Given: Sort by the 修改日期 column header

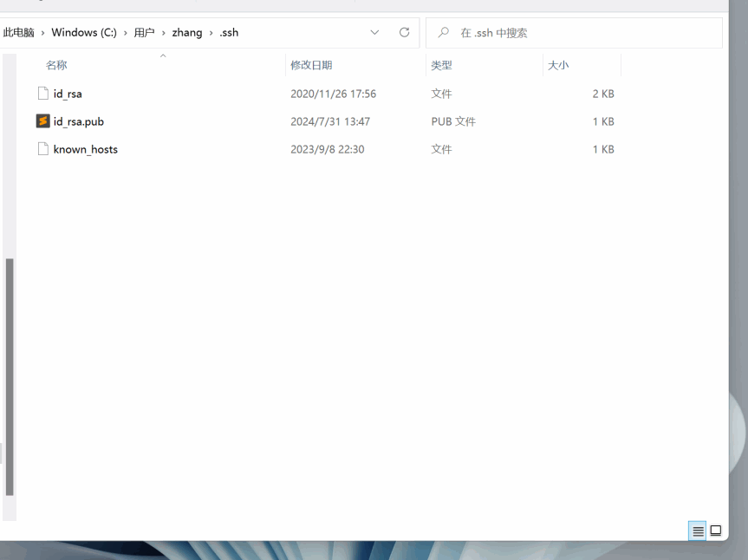Looking at the screenshot, I should pos(311,65).
